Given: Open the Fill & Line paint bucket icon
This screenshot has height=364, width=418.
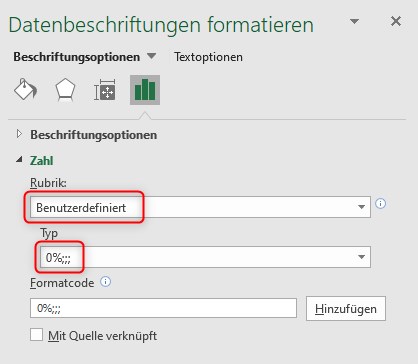Looking at the screenshot, I should click(x=25, y=89).
